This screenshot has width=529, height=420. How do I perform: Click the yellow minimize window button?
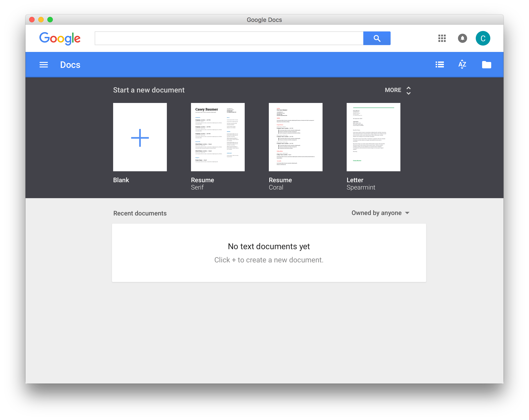(41, 20)
